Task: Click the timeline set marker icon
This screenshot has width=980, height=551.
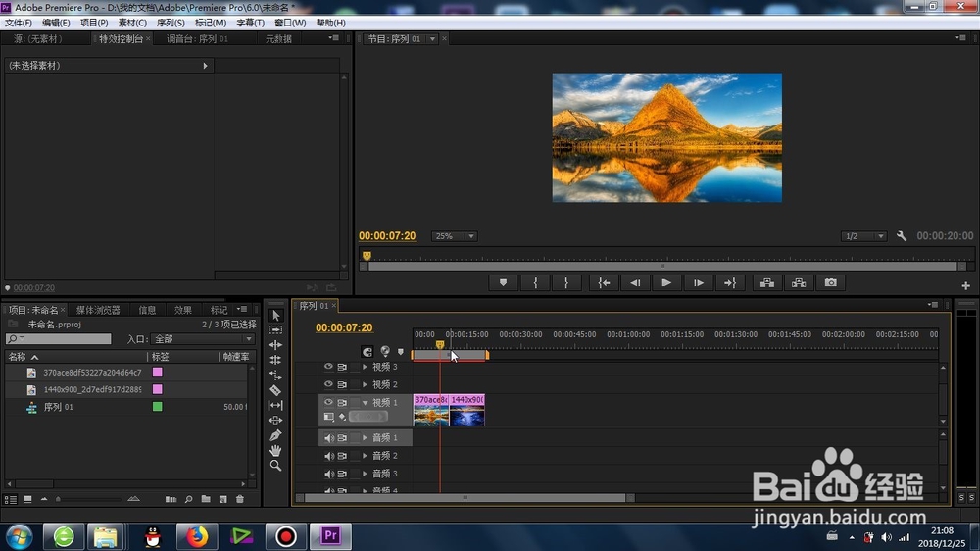Action: (401, 352)
